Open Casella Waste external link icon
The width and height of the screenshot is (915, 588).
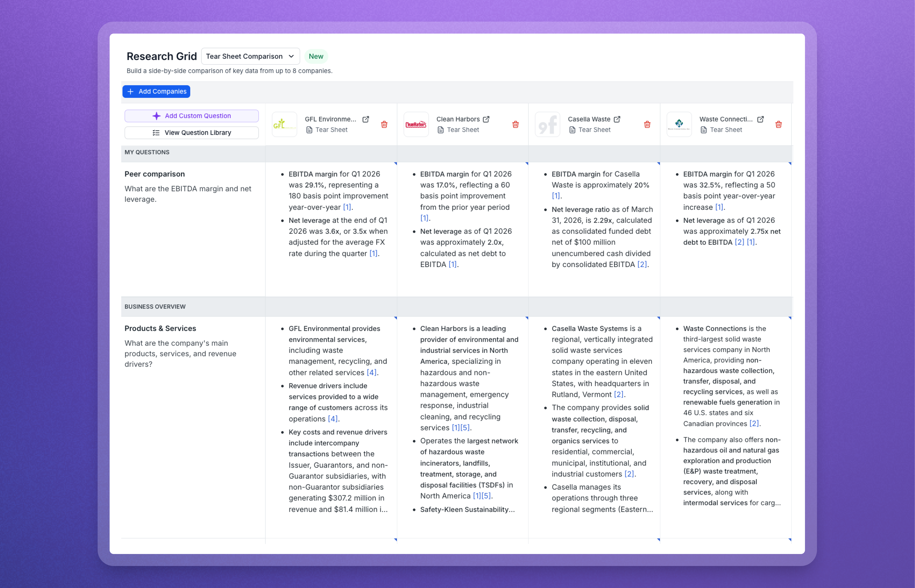pos(617,120)
